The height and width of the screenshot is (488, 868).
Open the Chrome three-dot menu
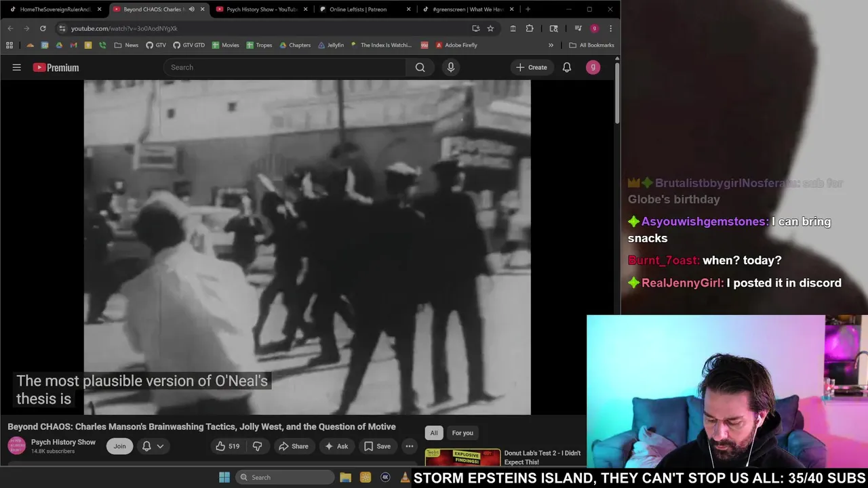(610, 28)
